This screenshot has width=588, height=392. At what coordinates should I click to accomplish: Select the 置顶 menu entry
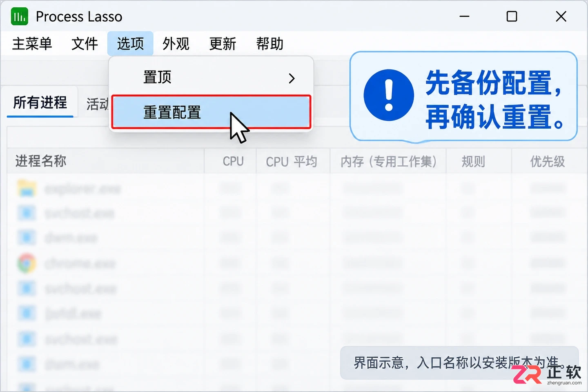pyautogui.click(x=211, y=77)
